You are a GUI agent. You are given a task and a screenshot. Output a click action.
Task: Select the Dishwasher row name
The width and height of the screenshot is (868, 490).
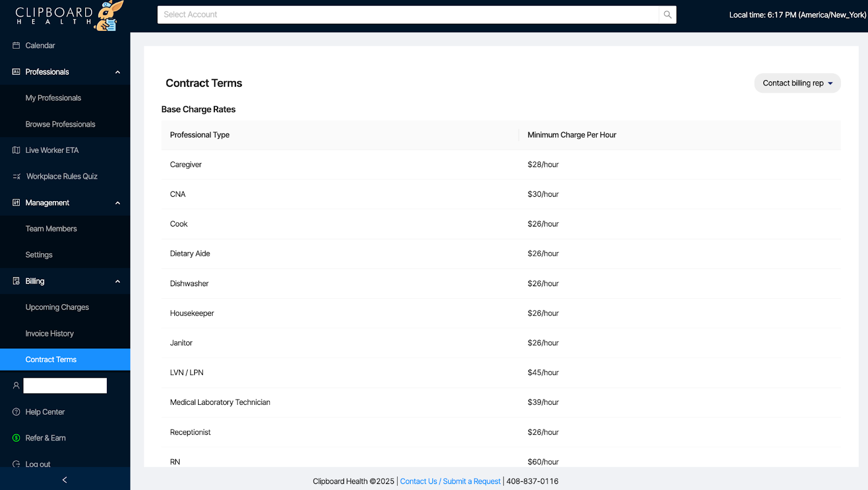click(x=189, y=283)
